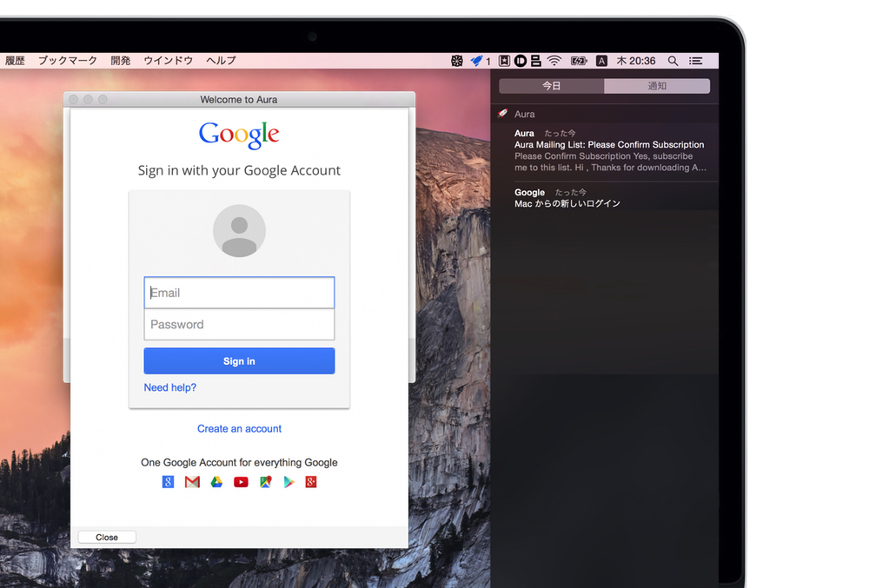The height and width of the screenshot is (588, 869).
Task: Click the Need help? link
Action: 170,387
